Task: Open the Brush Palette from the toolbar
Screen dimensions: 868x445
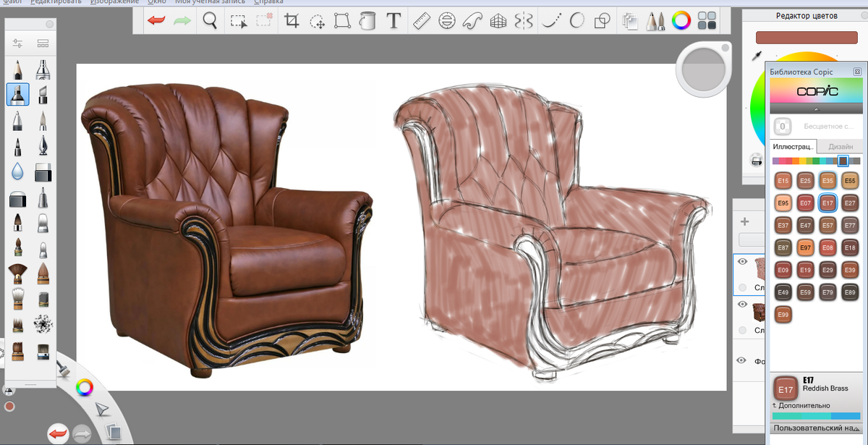Action: pyautogui.click(x=655, y=21)
